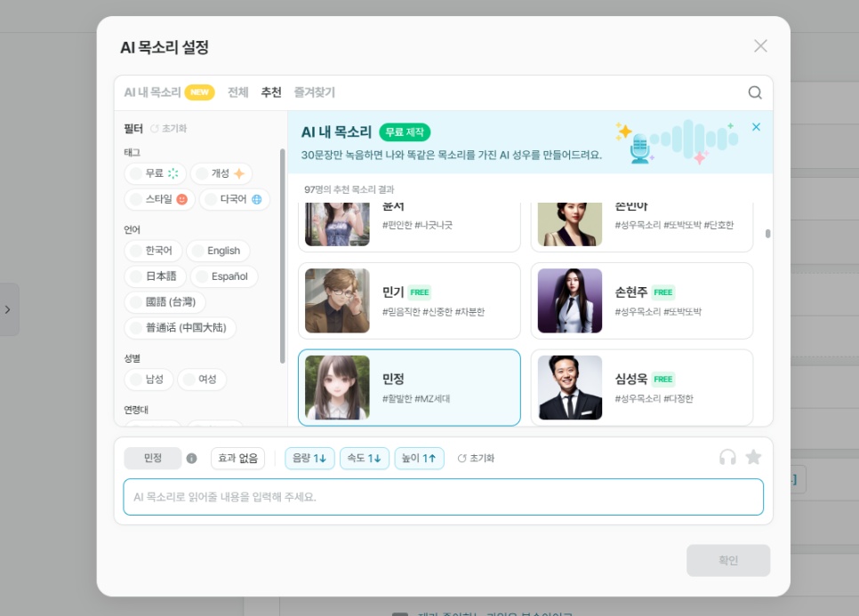859x616 pixels.
Task: Filter by 남성 gender
Action: point(149,380)
